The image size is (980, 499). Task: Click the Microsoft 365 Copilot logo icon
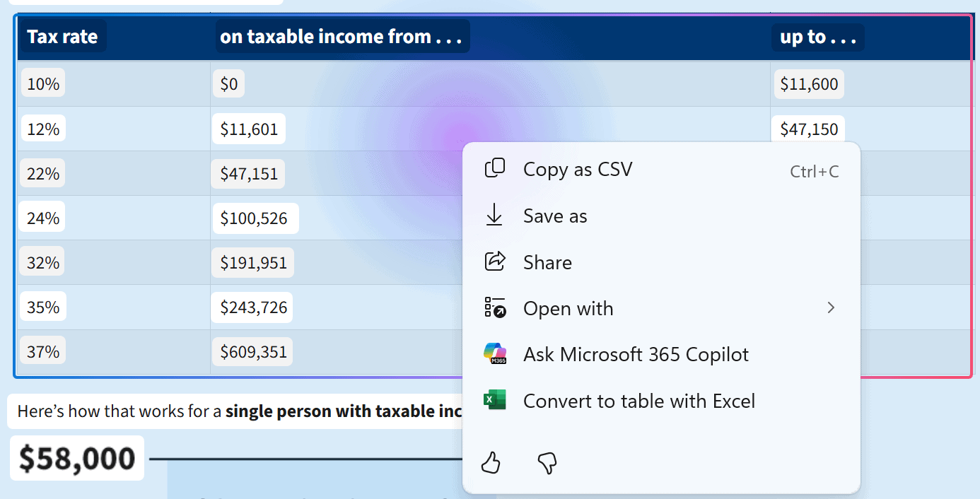tap(495, 354)
